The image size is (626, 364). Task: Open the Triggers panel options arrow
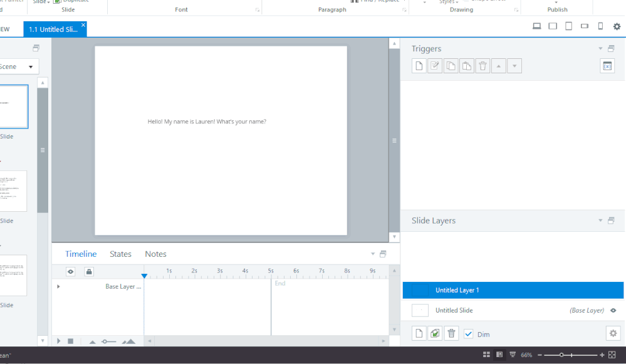[x=600, y=49]
